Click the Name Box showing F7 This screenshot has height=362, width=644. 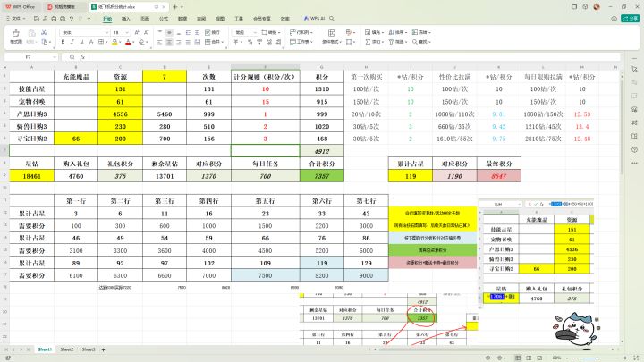(x=31, y=57)
